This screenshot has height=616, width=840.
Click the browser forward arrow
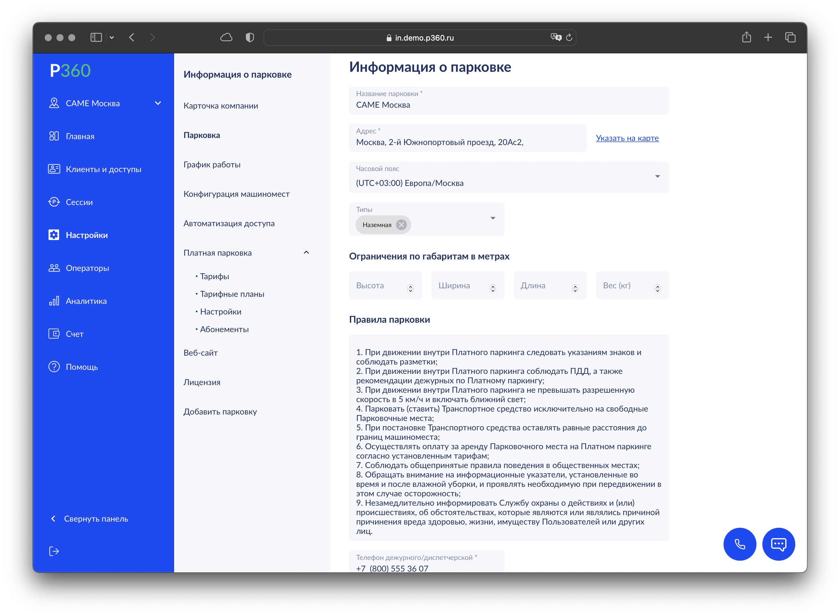point(152,37)
